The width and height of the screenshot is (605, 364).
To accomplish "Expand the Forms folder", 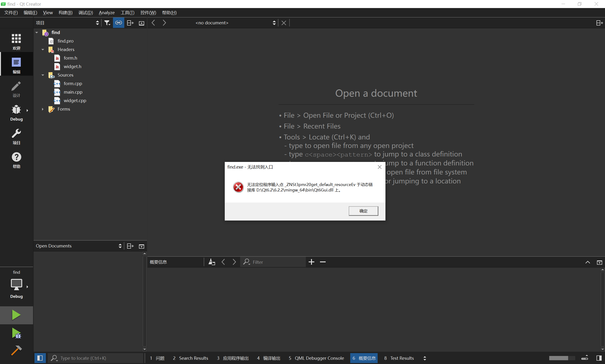I will coord(43,109).
